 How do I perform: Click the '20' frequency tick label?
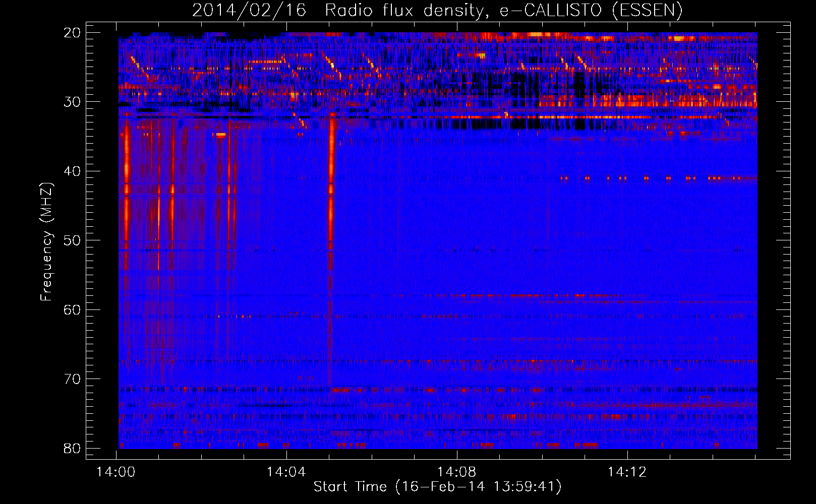(72, 33)
